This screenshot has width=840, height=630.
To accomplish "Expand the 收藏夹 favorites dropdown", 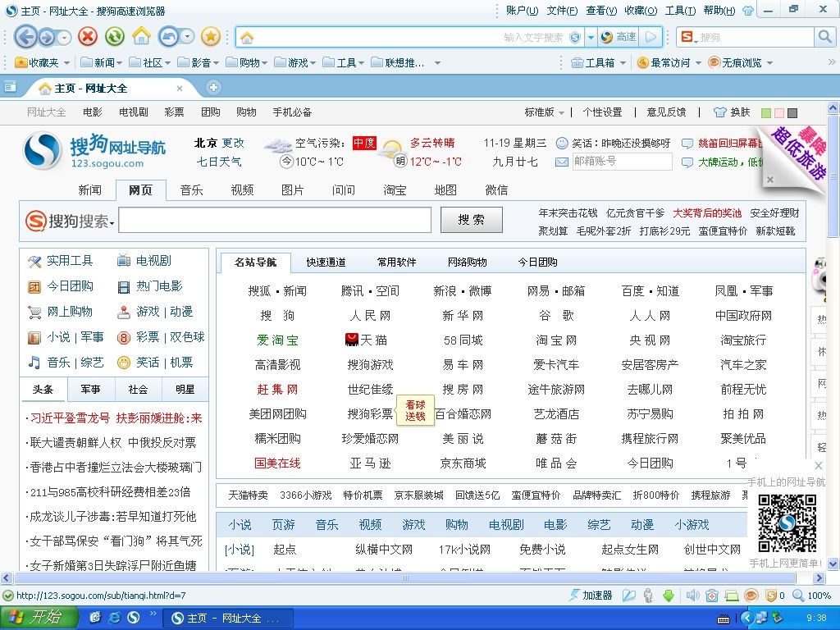I will [x=67, y=63].
